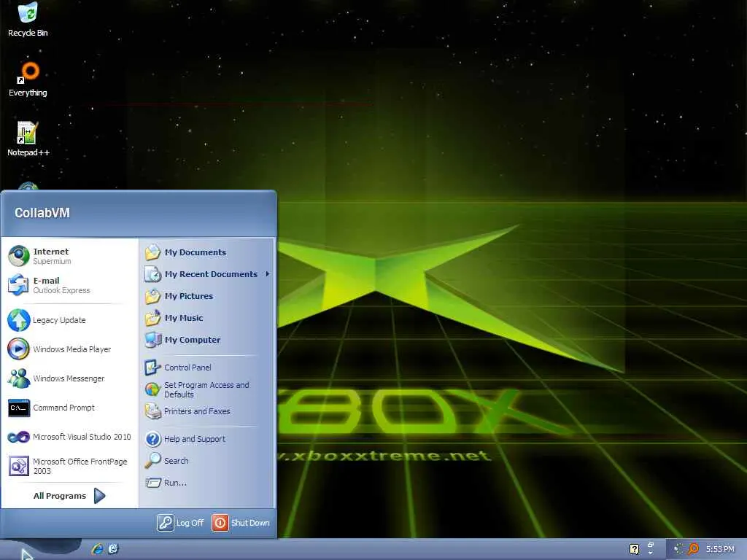
Task: Open Command Prompt
Action: (69, 408)
